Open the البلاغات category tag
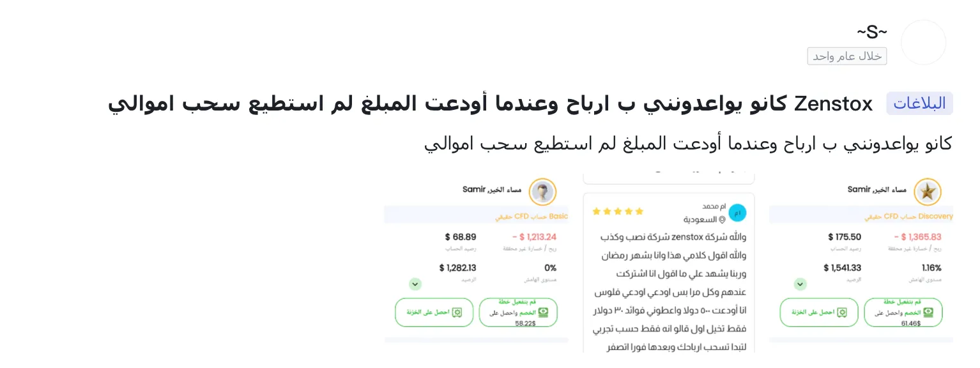Viewport: 980px width, 368px height. [x=919, y=104]
